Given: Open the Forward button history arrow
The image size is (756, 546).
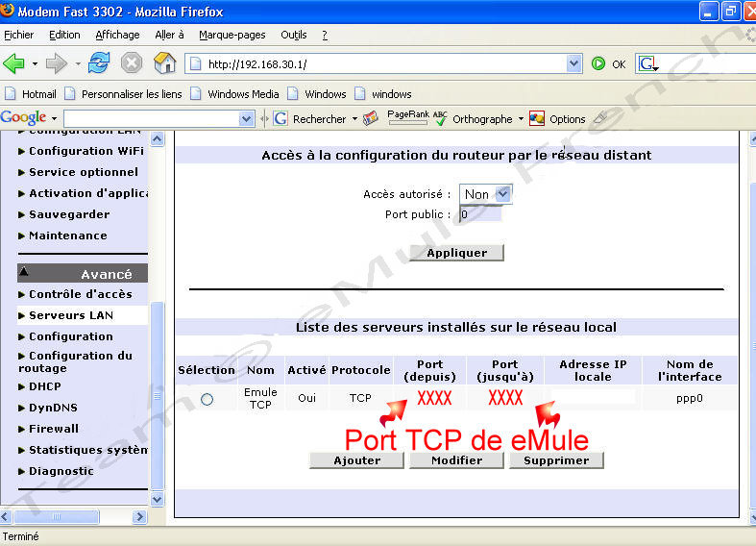Looking at the screenshot, I should coord(78,63).
